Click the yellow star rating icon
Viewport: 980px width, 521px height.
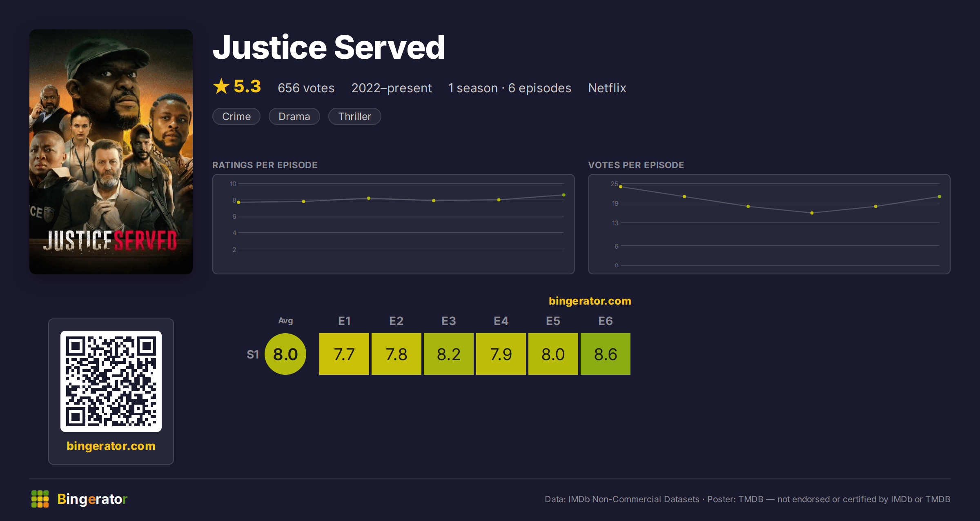pos(221,87)
